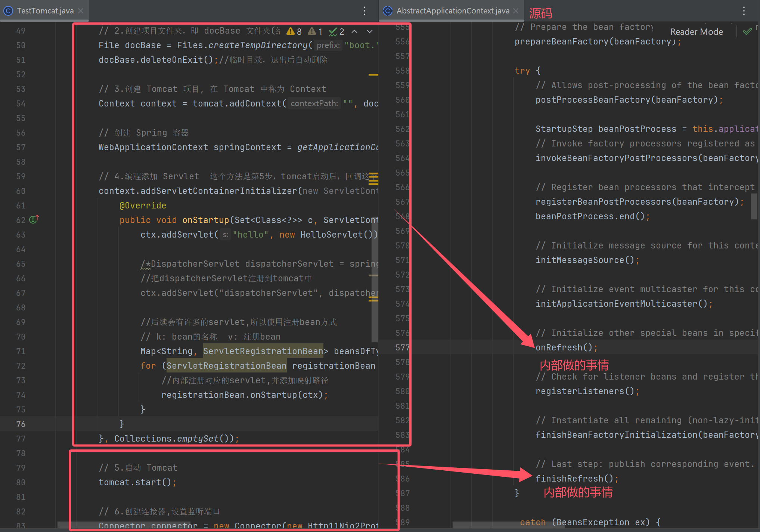Open left editor tab options menu
Viewport: 760px width, 532px height.
click(x=365, y=11)
